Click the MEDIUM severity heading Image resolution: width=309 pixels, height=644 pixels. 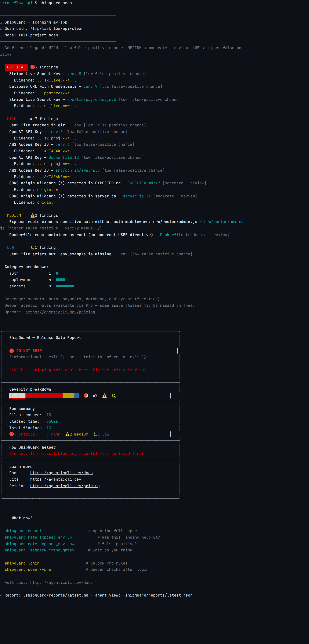[x=14, y=215]
